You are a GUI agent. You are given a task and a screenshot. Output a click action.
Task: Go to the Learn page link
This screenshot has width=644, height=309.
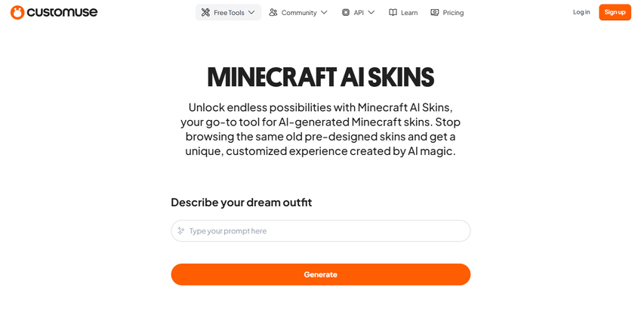tap(409, 12)
